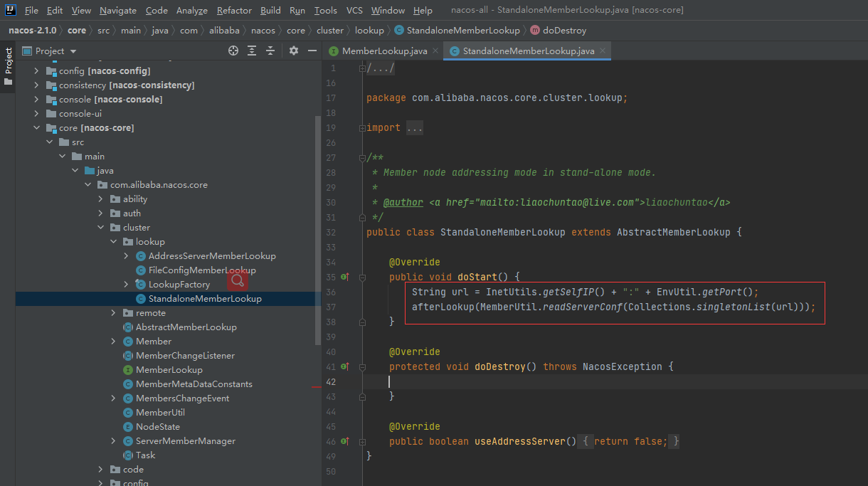Click the IntelliJ IDEA logo icon
Image resolution: width=868 pixels, height=486 pixels.
(12, 10)
